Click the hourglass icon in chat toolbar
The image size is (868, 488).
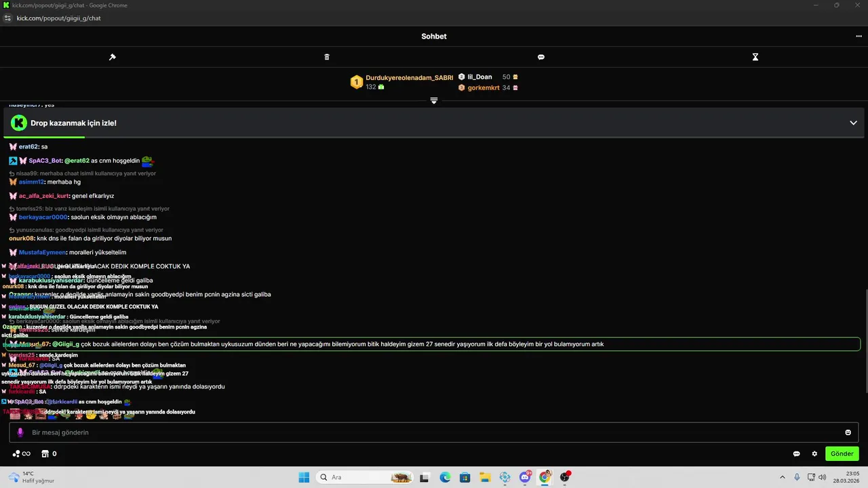click(x=755, y=57)
